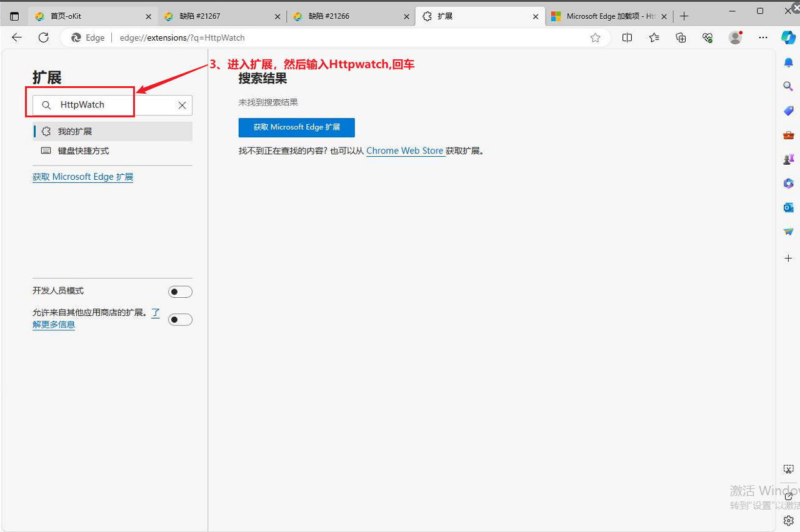Image resolution: width=800 pixels, height=532 pixels.
Task: Open 键盘快捷方式 in the left menu
Action: click(112, 150)
